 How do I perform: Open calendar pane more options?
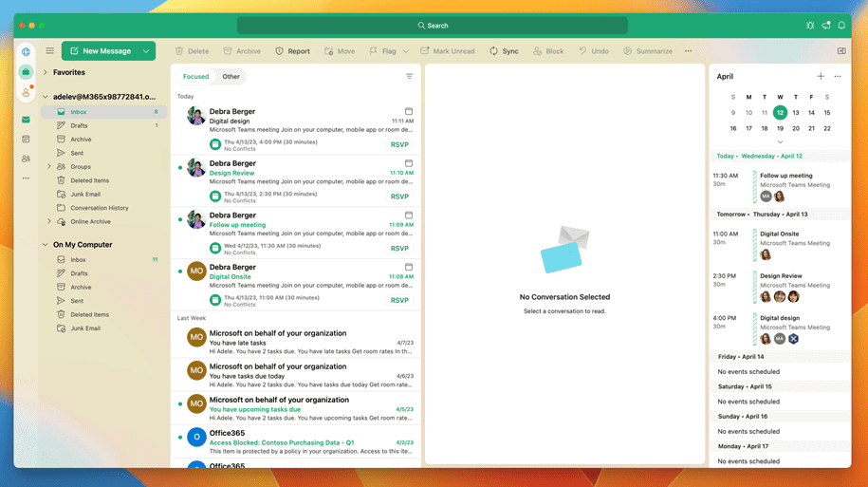tap(838, 77)
